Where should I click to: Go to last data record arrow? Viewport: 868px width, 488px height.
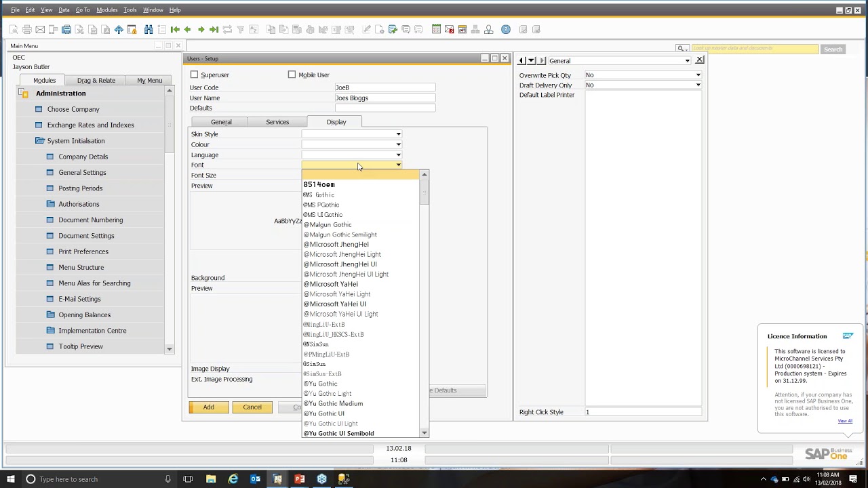point(214,29)
